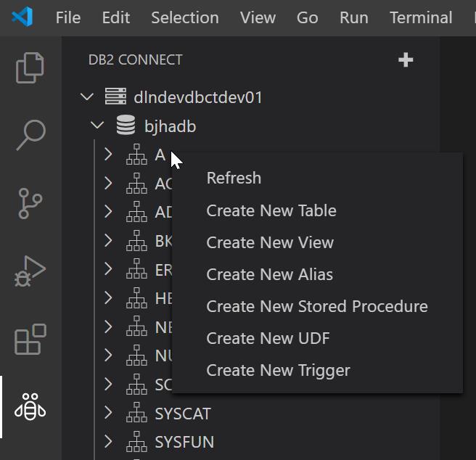The height and width of the screenshot is (460, 476).
Task: Choose Create New Stored Procedure
Action: (x=317, y=306)
